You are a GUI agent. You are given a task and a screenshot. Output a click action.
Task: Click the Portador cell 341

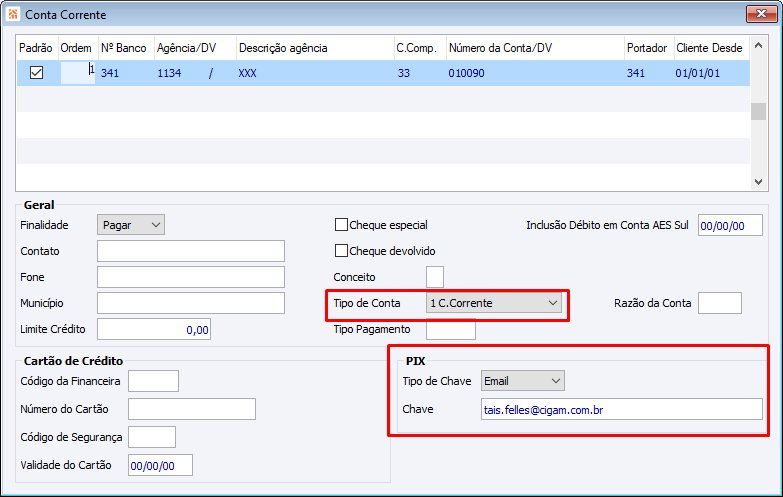(636, 73)
